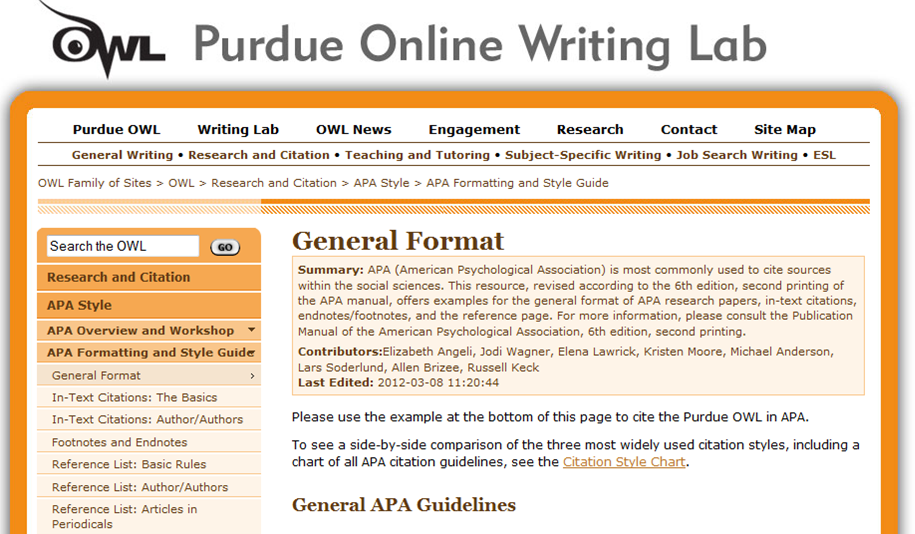This screenshot has height=534, width=915.
Task: Click the Contributors label
Action: 340,352
